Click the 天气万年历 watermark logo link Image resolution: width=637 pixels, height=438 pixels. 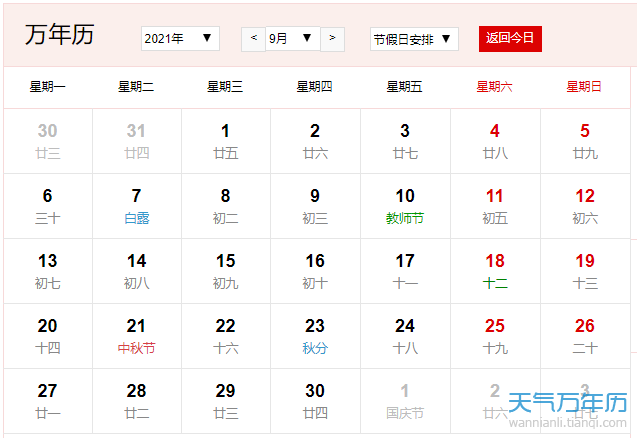click(567, 406)
